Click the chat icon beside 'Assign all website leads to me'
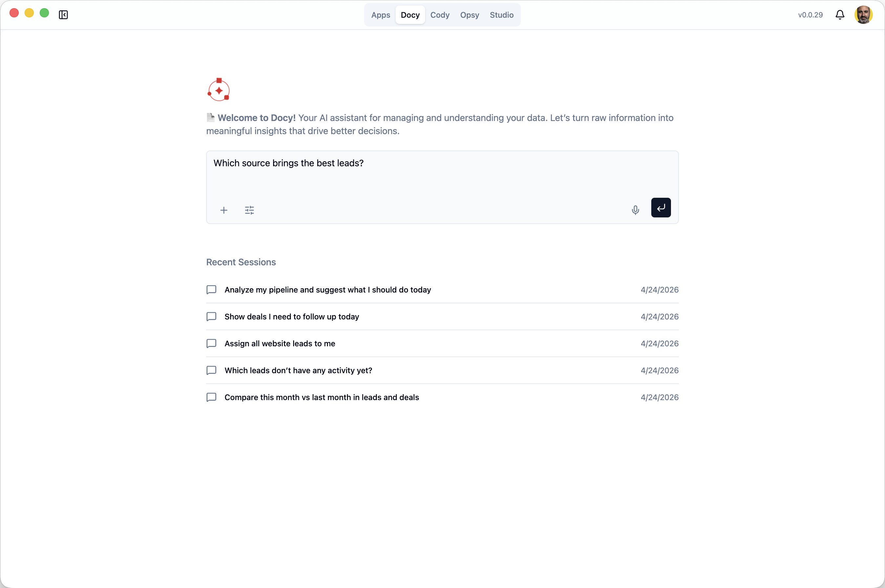Screen dimensions: 885x588 [211, 343]
